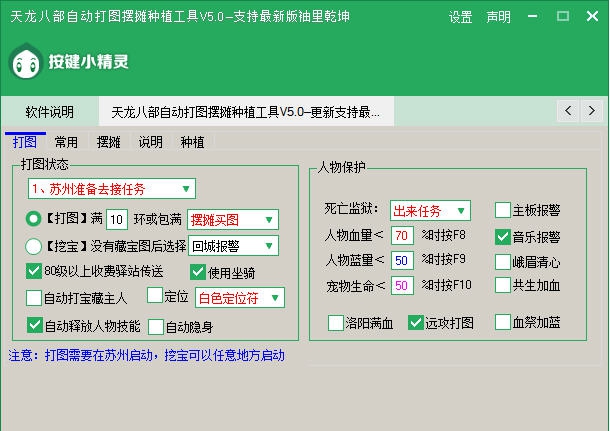Enable the 自动打宝藏主人 checkbox
The height and width of the screenshot is (431, 610).
click(x=34, y=298)
